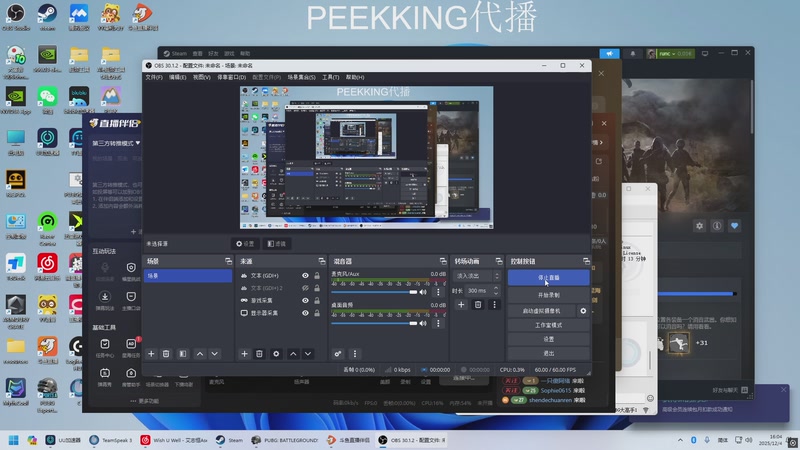Open mixer panel three-dot menu at bottom

tap(355, 354)
